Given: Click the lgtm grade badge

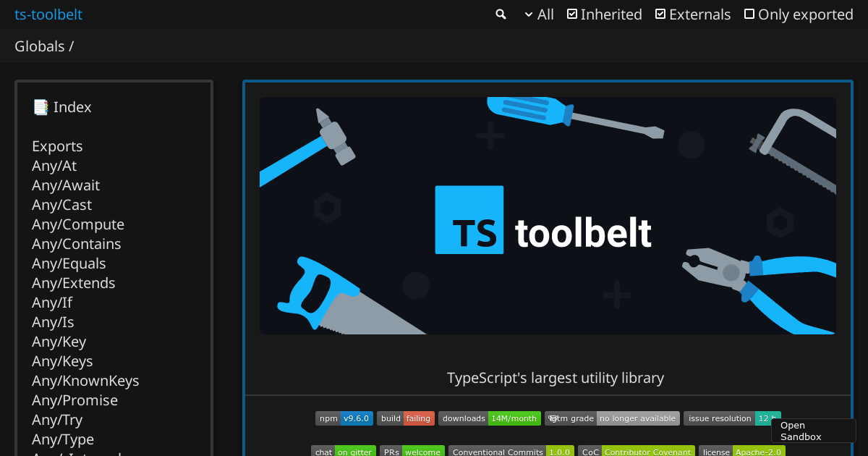Looking at the screenshot, I should coord(611,418).
